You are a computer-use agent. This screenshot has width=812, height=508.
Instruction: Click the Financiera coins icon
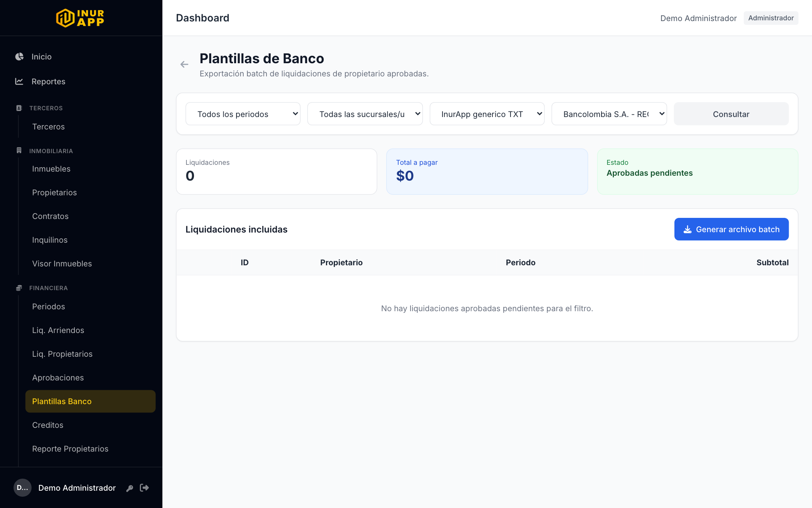pyautogui.click(x=19, y=288)
